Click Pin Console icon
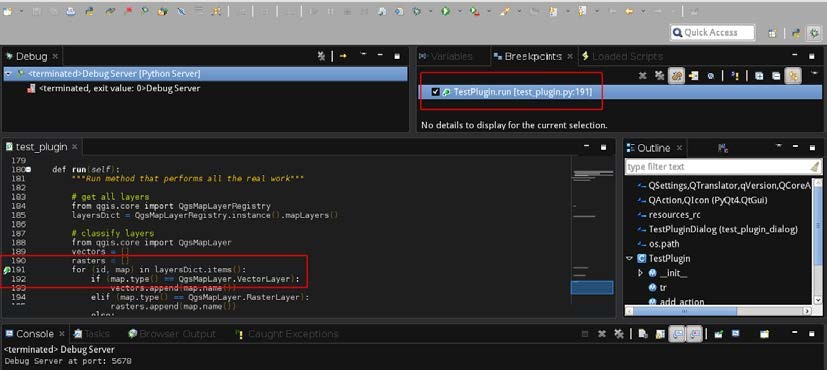The image size is (827, 370). coord(718,334)
